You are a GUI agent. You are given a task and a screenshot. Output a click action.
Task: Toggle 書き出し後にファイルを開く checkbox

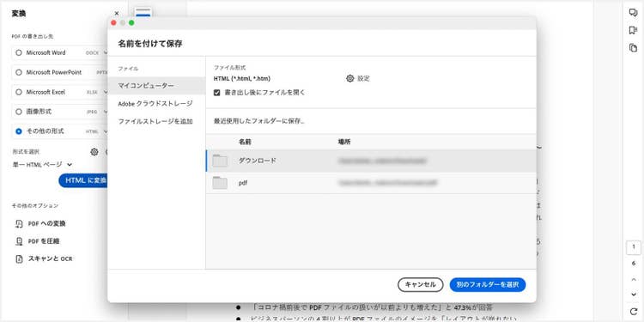pos(217,93)
